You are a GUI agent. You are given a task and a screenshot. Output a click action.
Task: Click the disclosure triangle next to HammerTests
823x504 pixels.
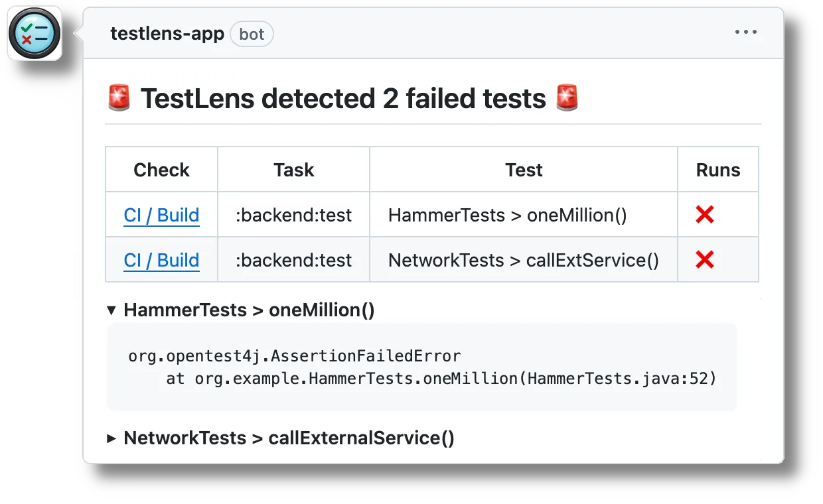[x=112, y=309]
